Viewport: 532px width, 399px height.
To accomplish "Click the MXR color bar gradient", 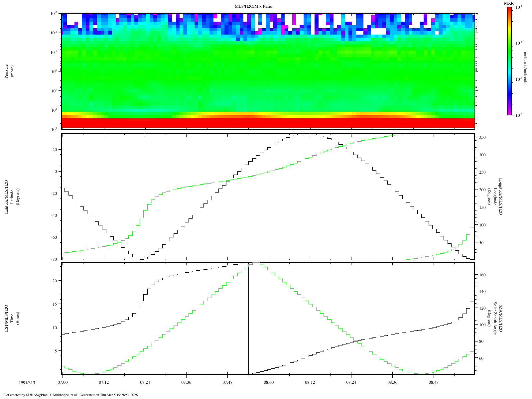I will pos(509,61).
